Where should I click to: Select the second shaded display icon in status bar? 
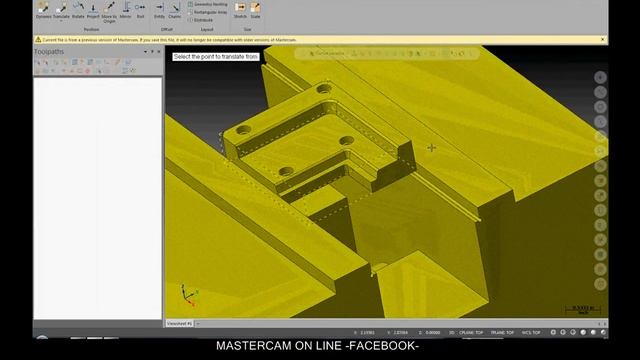pyautogui.click(x=593, y=333)
